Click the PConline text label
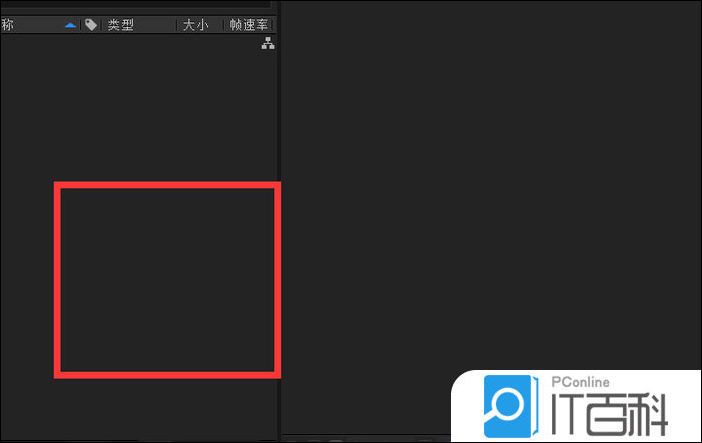This screenshot has height=443, width=702. click(580, 382)
